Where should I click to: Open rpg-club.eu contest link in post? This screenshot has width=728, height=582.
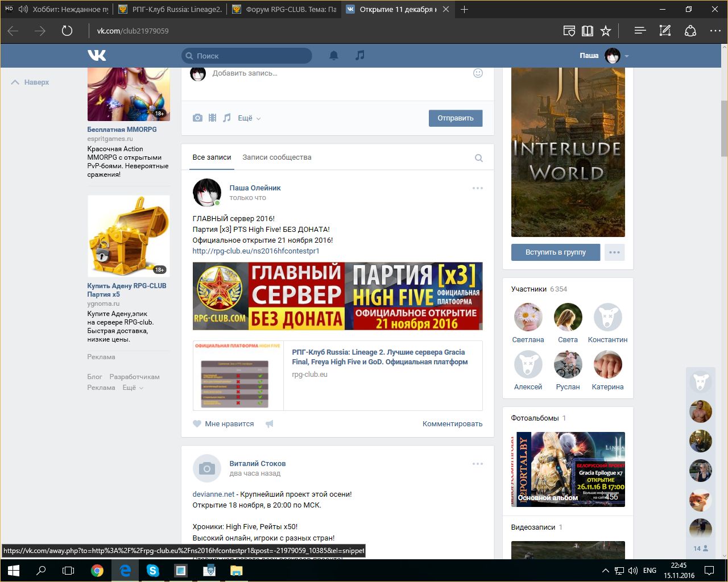[256, 251]
